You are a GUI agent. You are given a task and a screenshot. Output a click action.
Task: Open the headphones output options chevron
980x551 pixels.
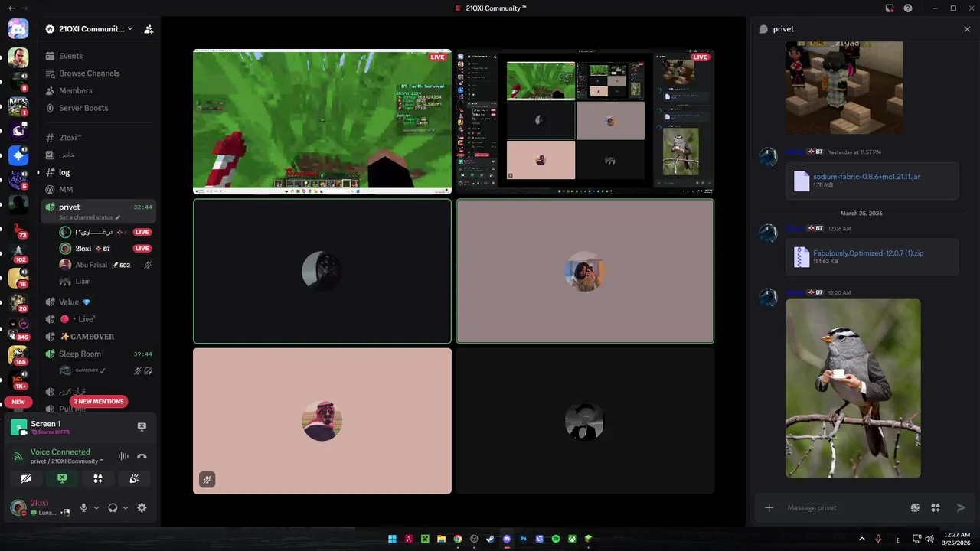126,508
